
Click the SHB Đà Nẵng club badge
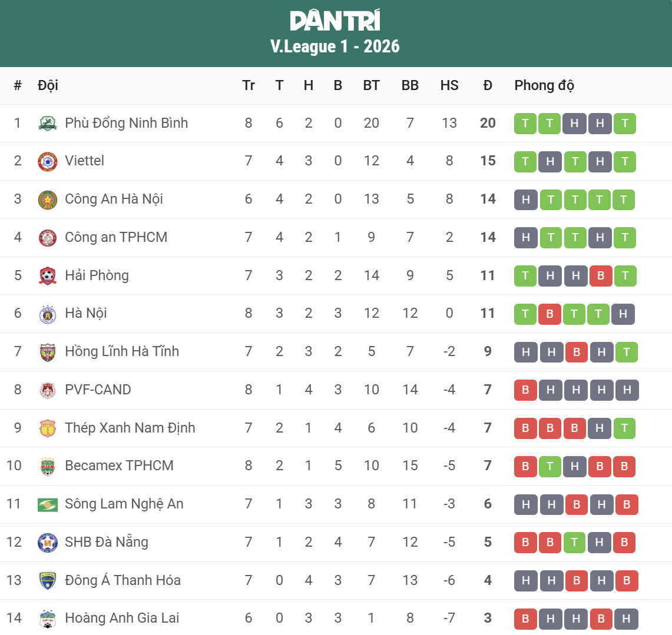48,542
